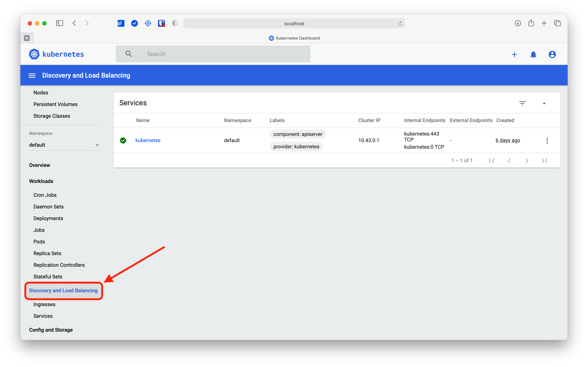Viewport: 588px width, 367px height.
Task: Click the green status check icon
Action: [x=123, y=140]
